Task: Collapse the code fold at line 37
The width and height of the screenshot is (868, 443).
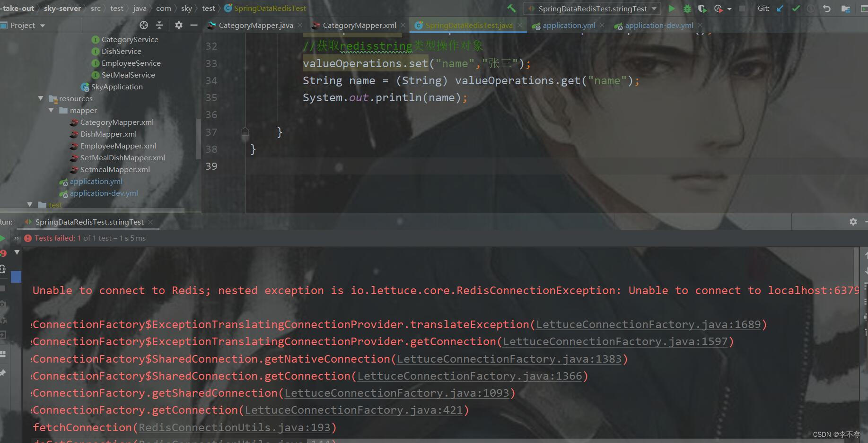Action: coord(245,132)
